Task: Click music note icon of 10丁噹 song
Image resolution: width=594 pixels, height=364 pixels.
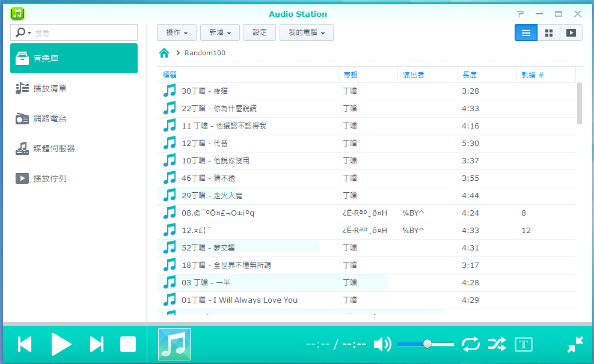Action: pyautogui.click(x=170, y=160)
